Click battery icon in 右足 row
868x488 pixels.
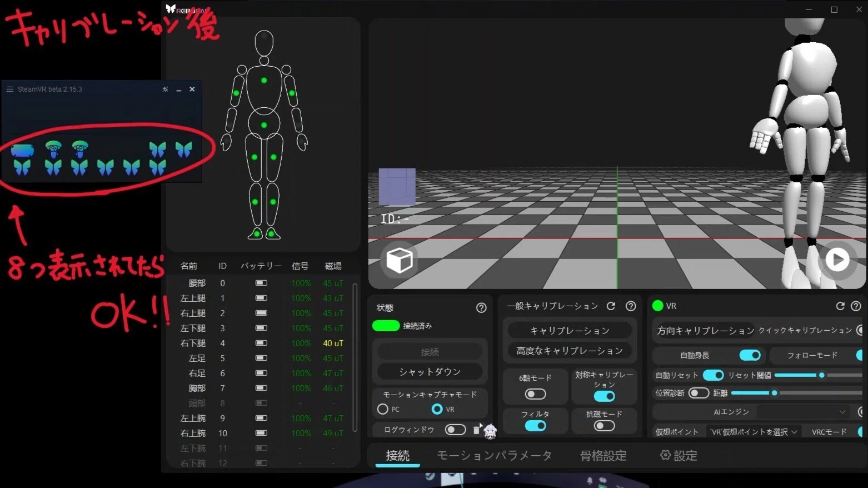pyautogui.click(x=261, y=373)
